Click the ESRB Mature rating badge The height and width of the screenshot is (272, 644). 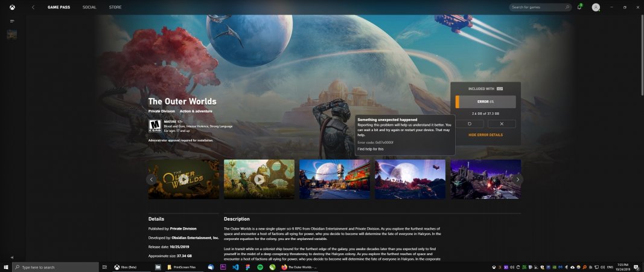point(155,126)
